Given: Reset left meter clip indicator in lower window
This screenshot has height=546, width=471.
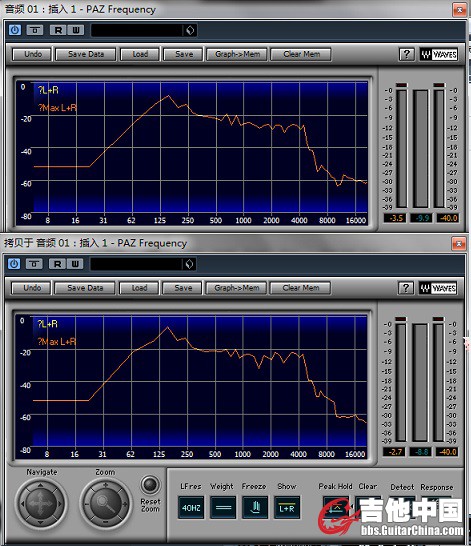Looking at the screenshot, I should click(x=401, y=319).
